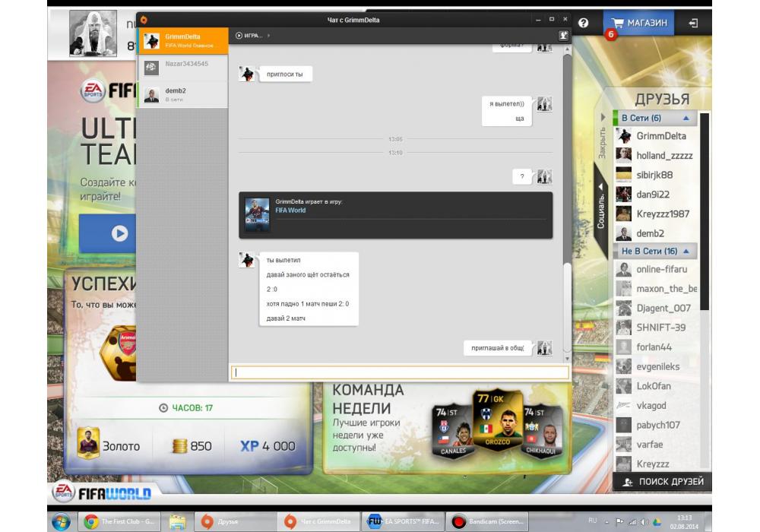Open the Игра dropdown in chat header
The width and height of the screenshot is (760, 532).
coord(252,35)
